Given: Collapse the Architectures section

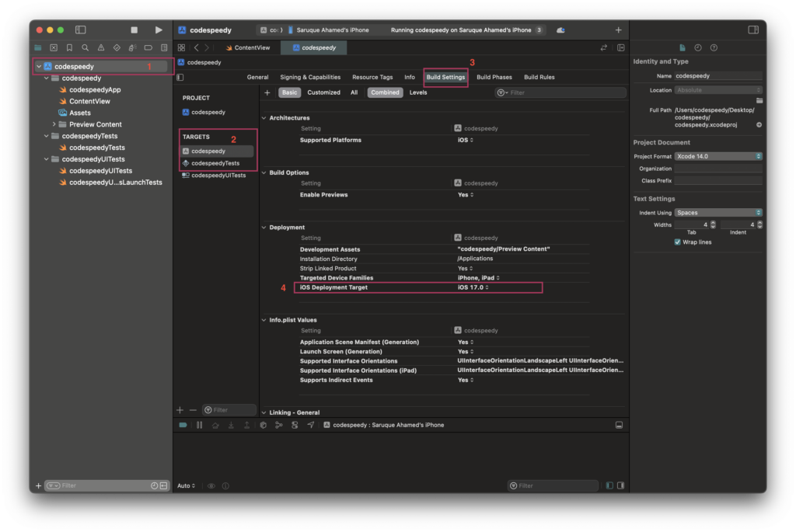Looking at the screenshot, I should click(264, 117).
